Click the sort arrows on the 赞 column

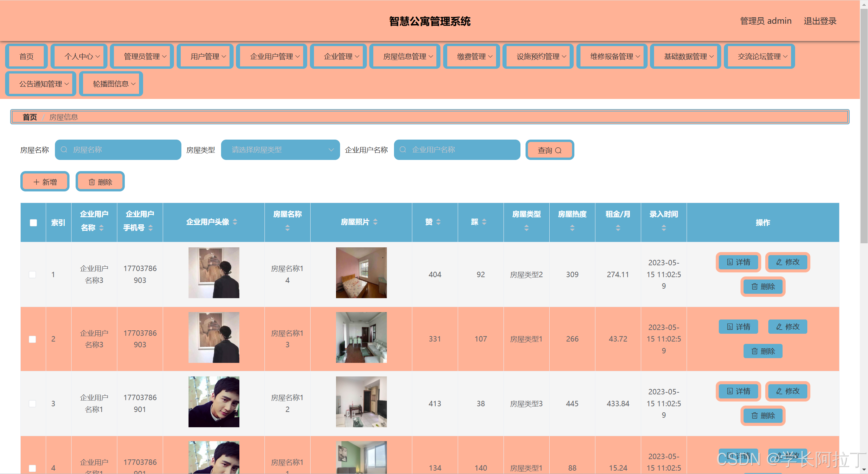(x=438, y=222)
